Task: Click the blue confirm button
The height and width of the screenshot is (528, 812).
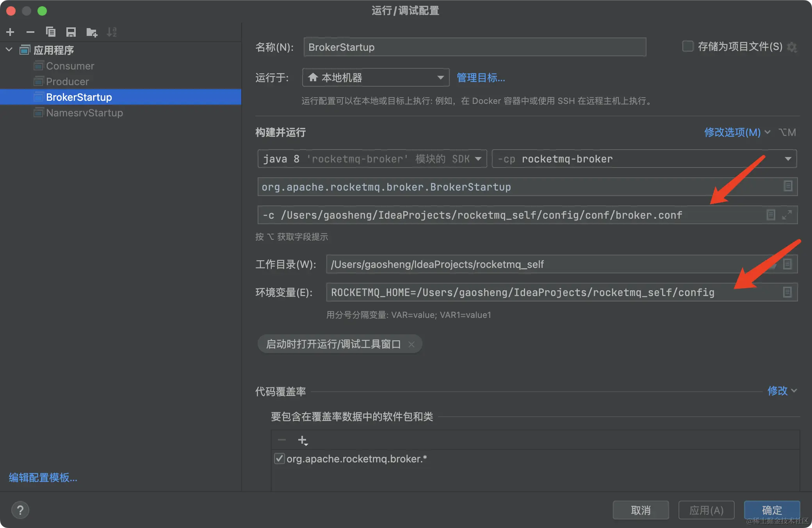Action: 771,510
